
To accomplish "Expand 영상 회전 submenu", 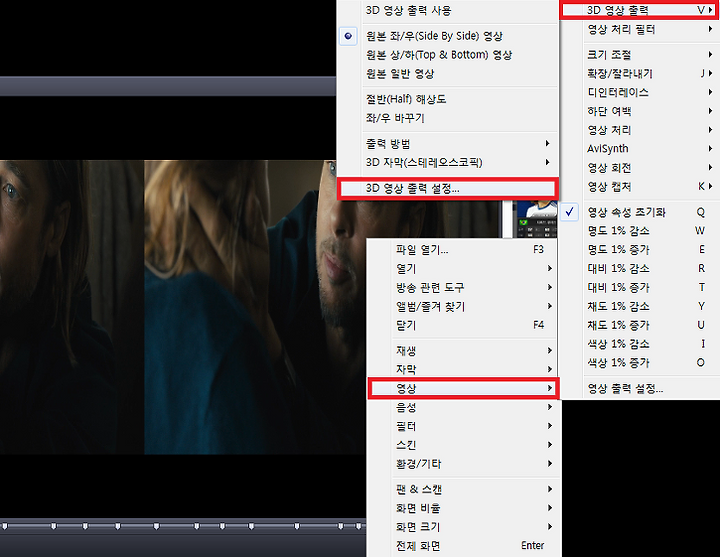I will (x=640, y=168).
